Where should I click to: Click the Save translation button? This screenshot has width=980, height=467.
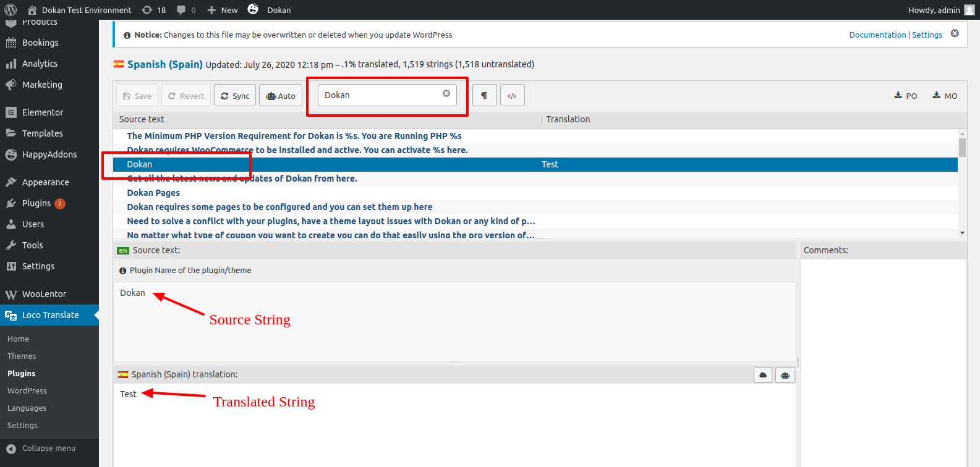click(137, 96)
